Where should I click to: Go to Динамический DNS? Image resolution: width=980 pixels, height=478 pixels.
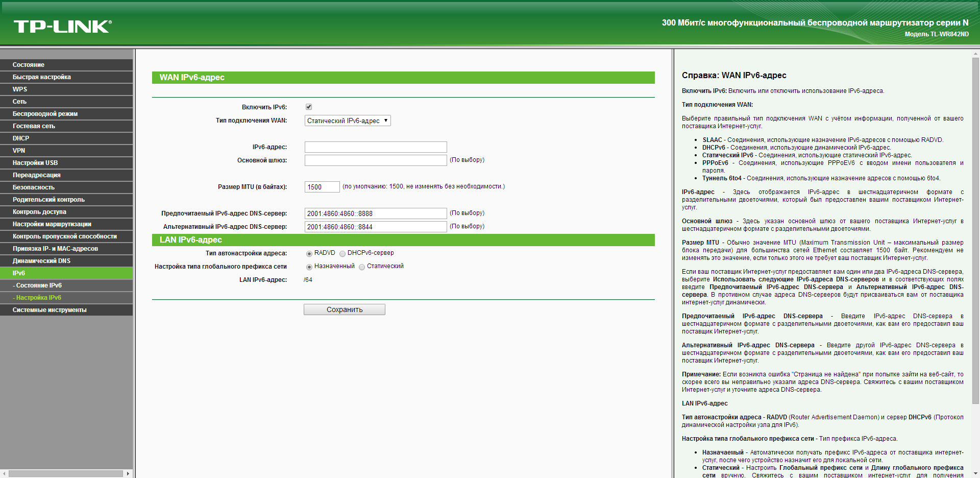(x=66, y=261)
